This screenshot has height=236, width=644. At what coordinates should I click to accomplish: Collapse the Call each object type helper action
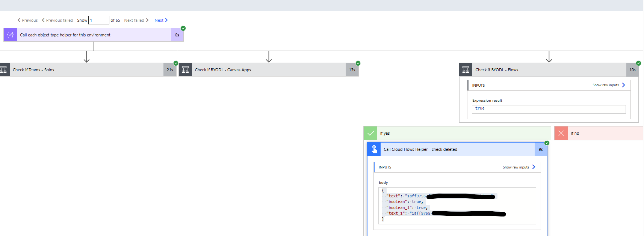[94, 35]
